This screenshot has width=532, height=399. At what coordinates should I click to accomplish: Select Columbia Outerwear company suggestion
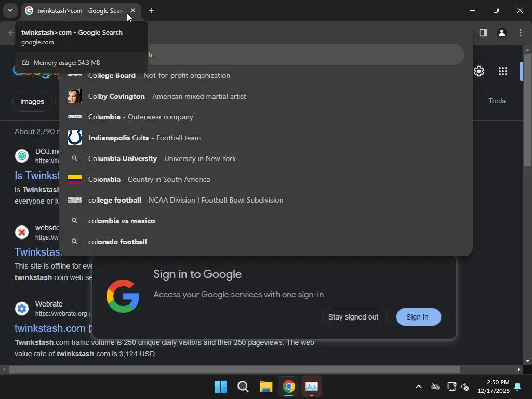265,117
